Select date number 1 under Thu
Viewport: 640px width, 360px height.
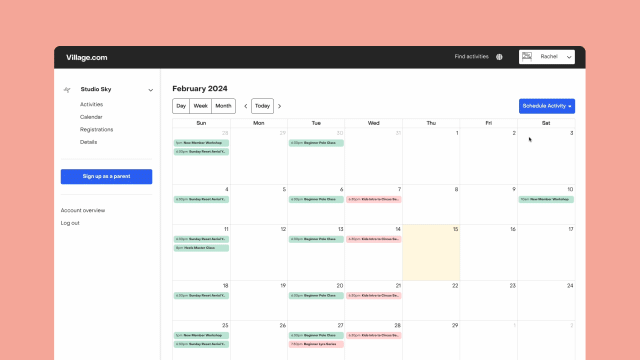click(457, 133)
